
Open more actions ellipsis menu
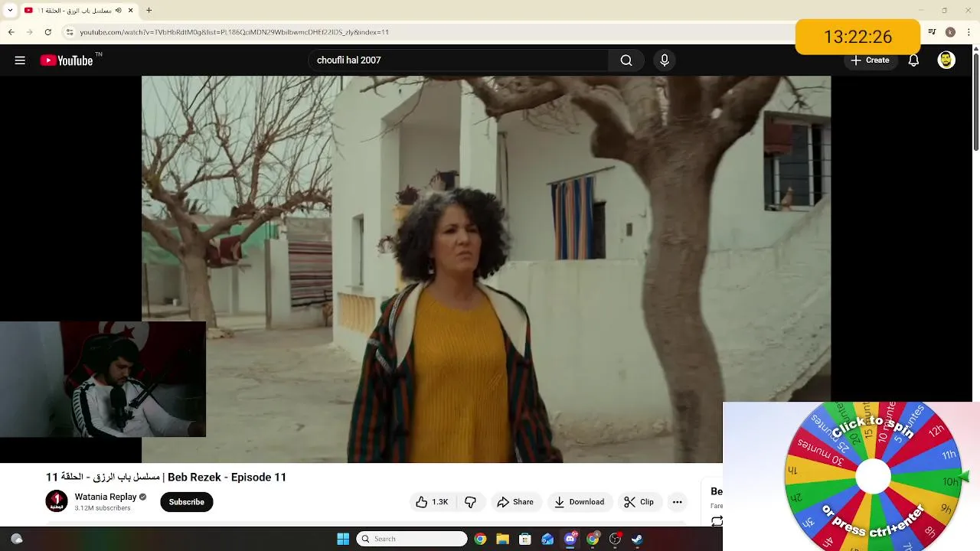677,502
